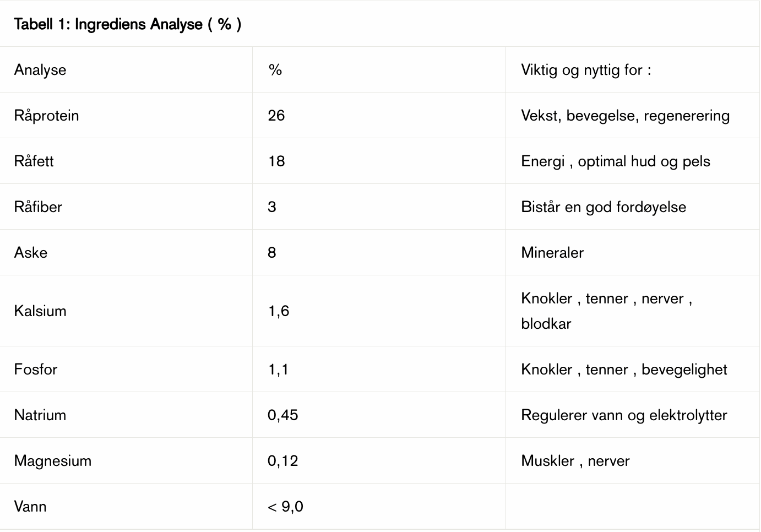Select the Aske value 8
Screen dimensions: 761x532
point(272,253)
